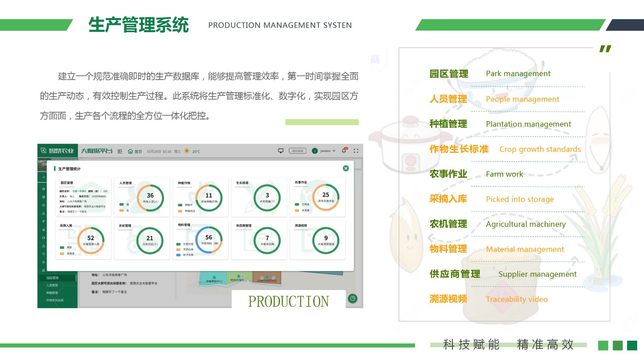The image size is (644, 362).
Task: Click the notification bell icon
Action: pyautogui.click(x=344, y=151)
